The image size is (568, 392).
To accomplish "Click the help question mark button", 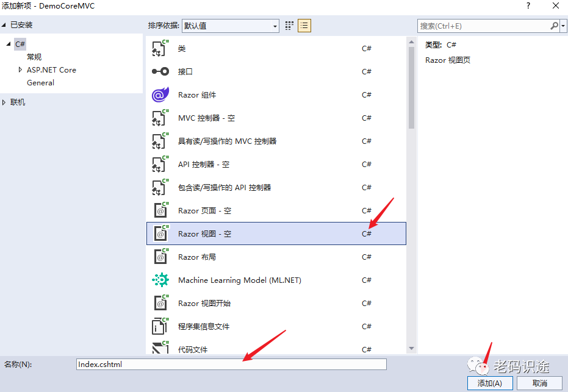I will pos(528,5).
